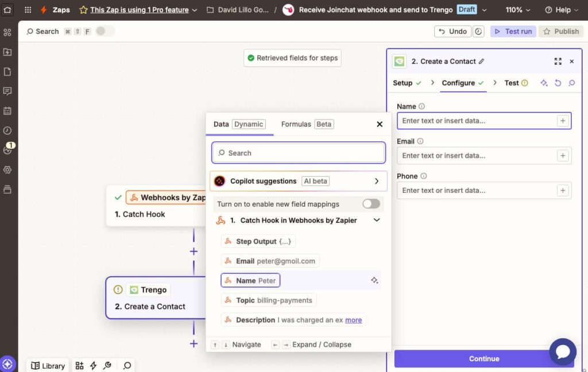The height and width of the screenshot is (372, 588).
Task: Click the refresh fields icon in panel
Action: pyautogui.click(x=558, y=83)
